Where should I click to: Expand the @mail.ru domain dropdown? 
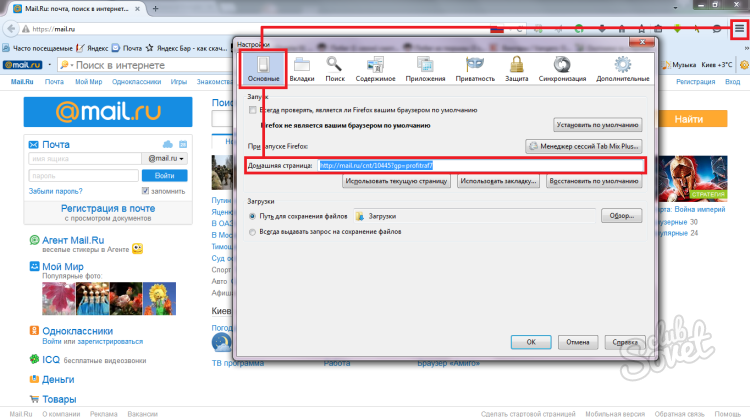(166, 158)
